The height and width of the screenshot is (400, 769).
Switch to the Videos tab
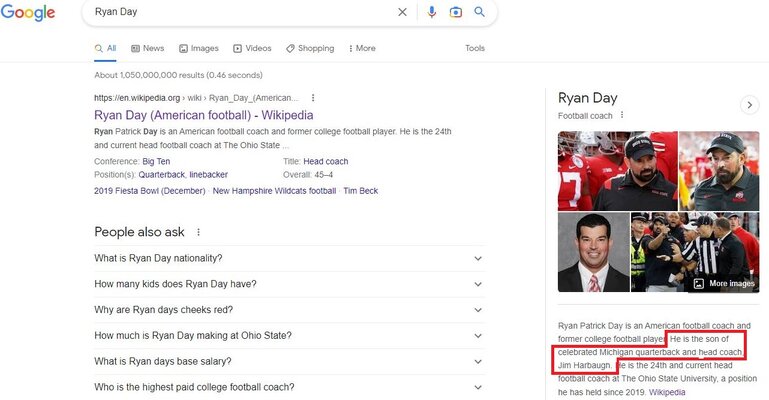(252, 49)
